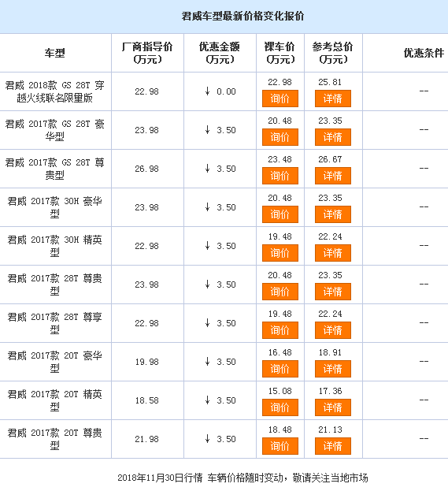Open 详情 for 2017款 20T 尊贵型

(x=333, y=446)
